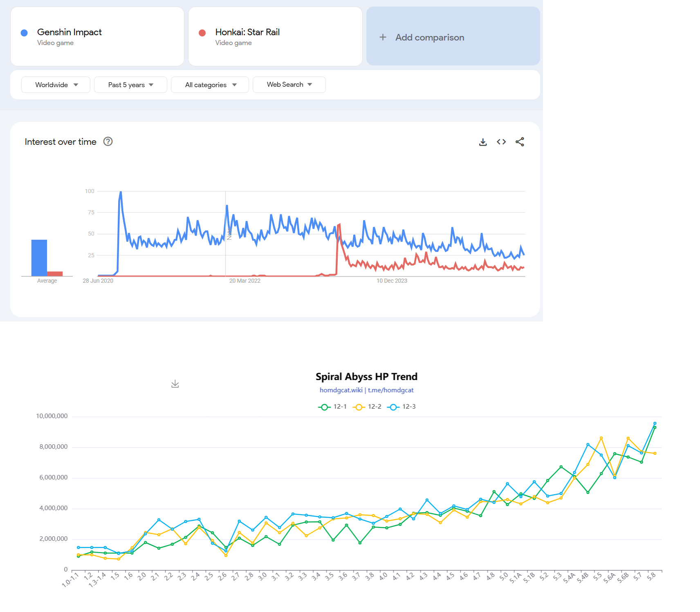Download the Interest over time chart data
The image size is (700, 612).
tap(483, 142)
